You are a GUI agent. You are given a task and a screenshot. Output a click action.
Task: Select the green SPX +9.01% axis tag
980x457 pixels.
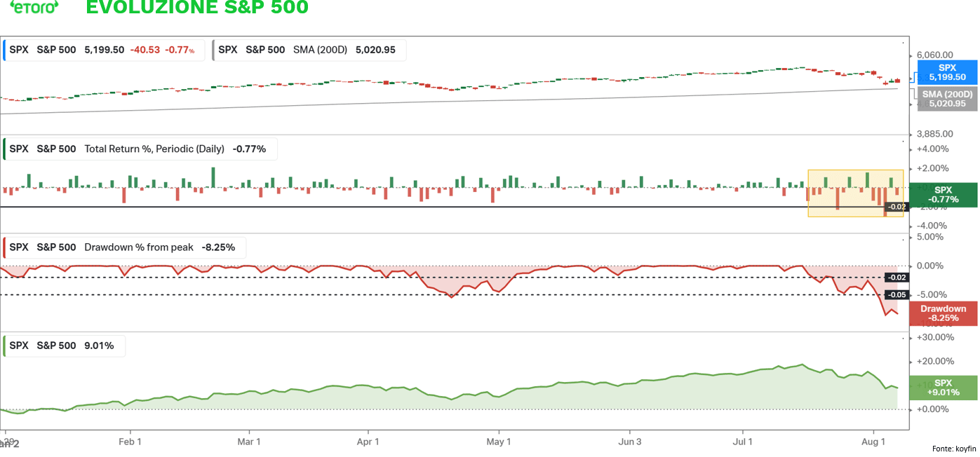point(944,388)
